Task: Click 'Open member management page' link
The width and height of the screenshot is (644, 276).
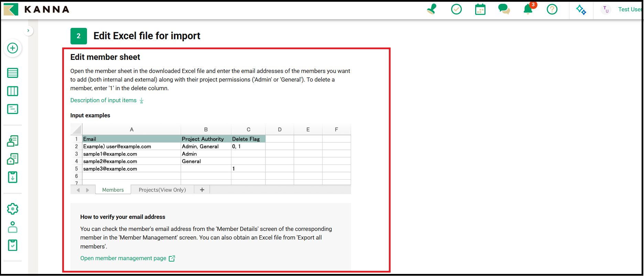Action: [x=123, y=258]
